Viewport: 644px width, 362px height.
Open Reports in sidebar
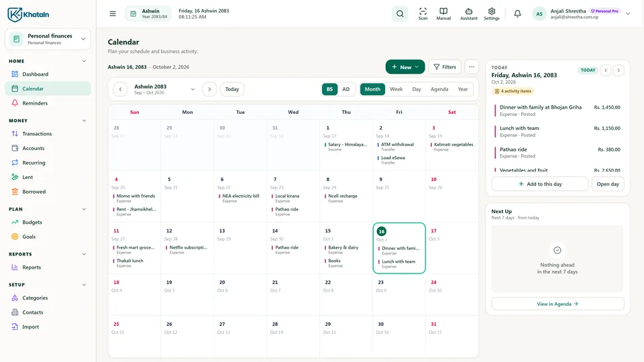[x=48, y=267]
